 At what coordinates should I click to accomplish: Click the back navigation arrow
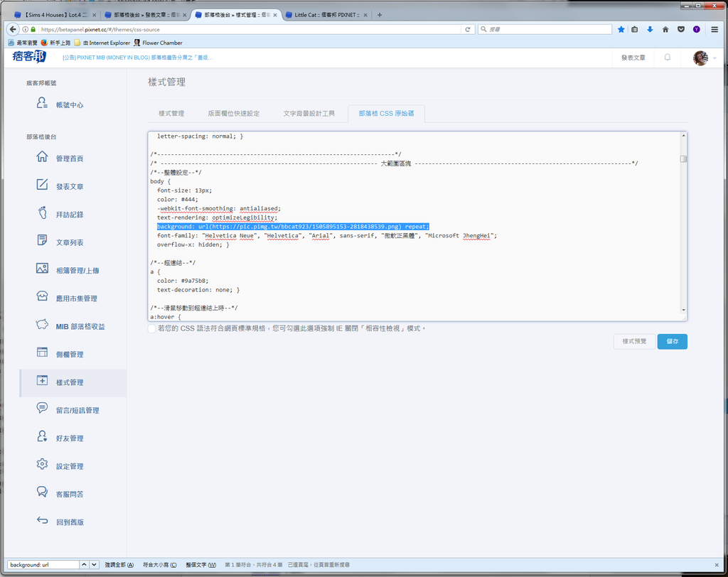pyautogui.click(x=13, y=29)
